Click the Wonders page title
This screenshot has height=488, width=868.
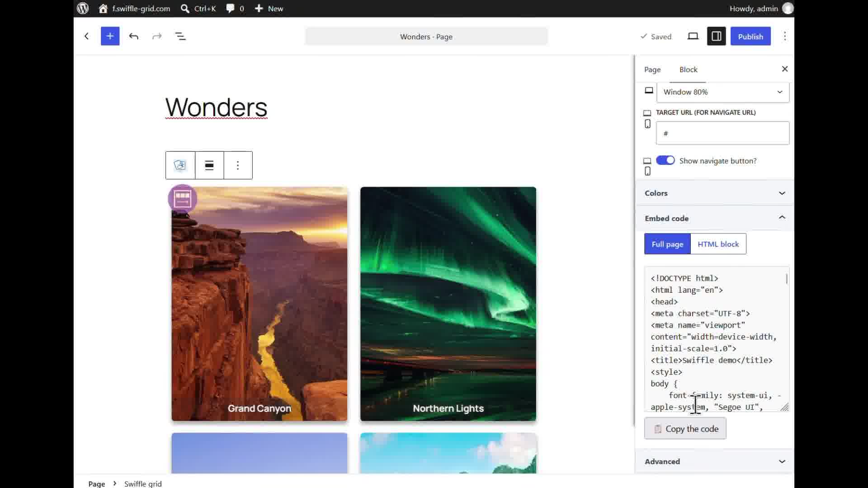[x=217, y=108]
